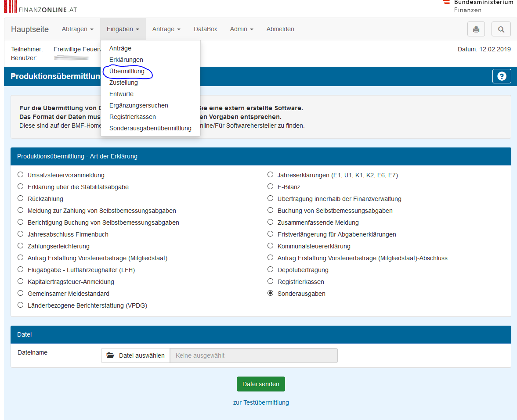
Task: Pick the Kommunalsteuererklärung radio option
Action: [x=270, y=246]
